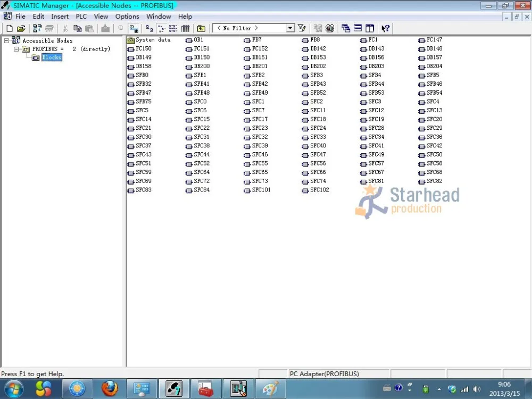Switch to List view icon
Viewport: 532px width, 399px height.
click(x=173, y=29)
